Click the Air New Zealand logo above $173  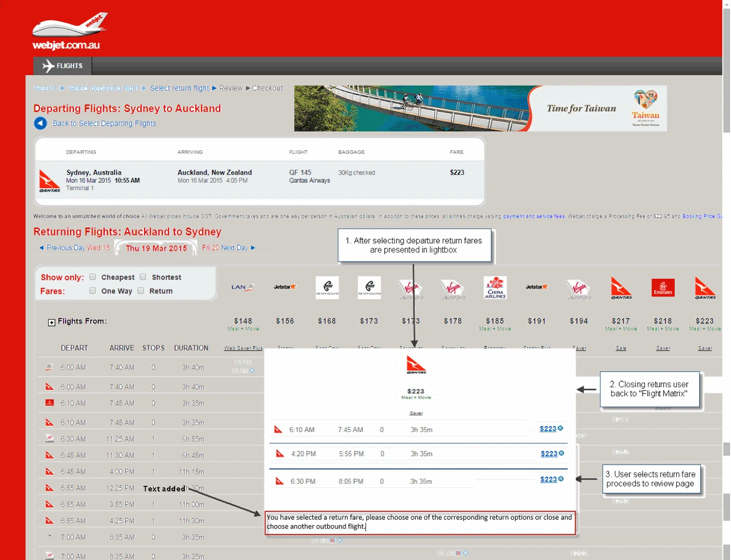pos(369,288)
